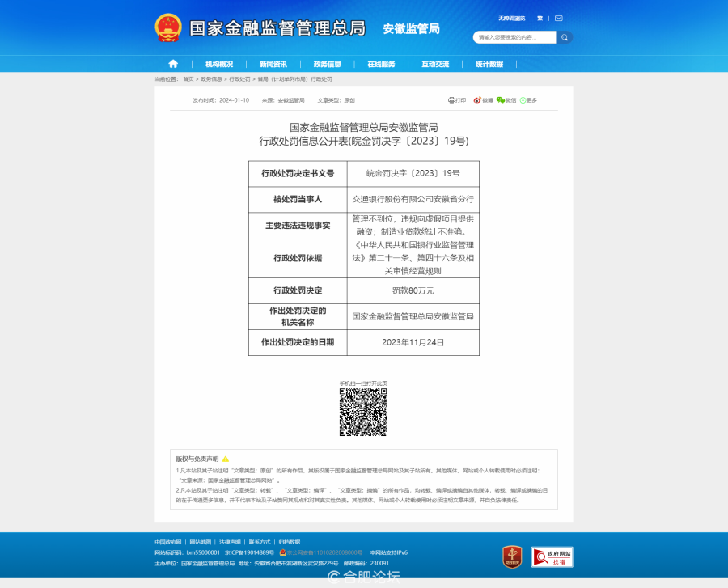This screenshot has height=588, width=728.
Task: Click the 政府网站找错 error-report badge
Action: pos(552,556)
